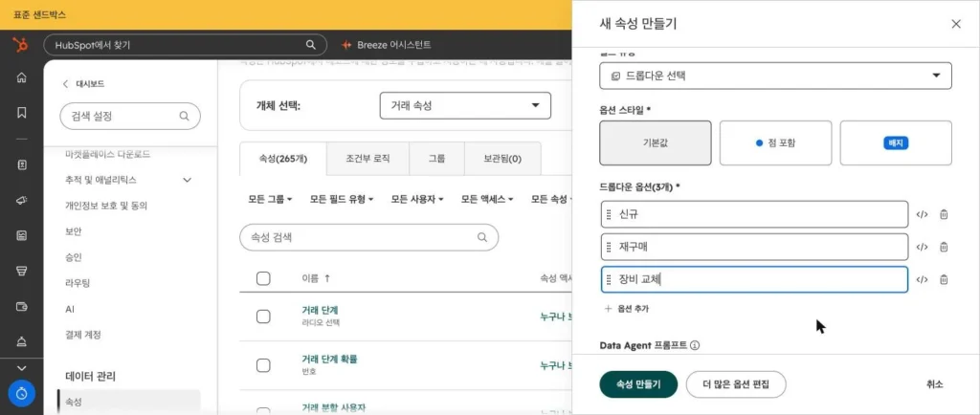Open the 모든 사용자 filter
980x415 pixels.
[x=417, y=199]
